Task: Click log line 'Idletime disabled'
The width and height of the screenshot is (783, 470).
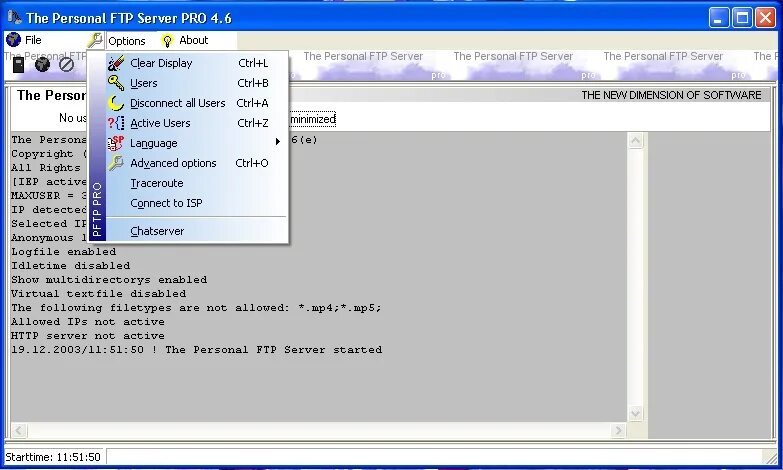Action: tap(71, 266)
